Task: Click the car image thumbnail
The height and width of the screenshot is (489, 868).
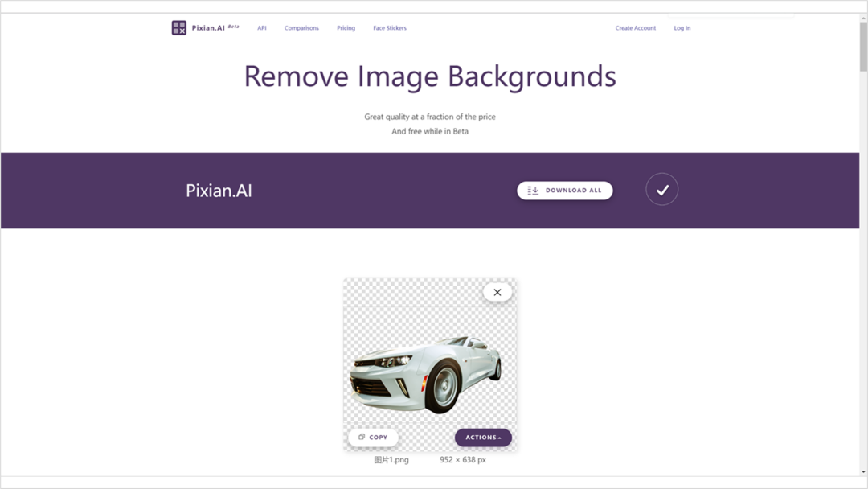Action: point(429,365)
